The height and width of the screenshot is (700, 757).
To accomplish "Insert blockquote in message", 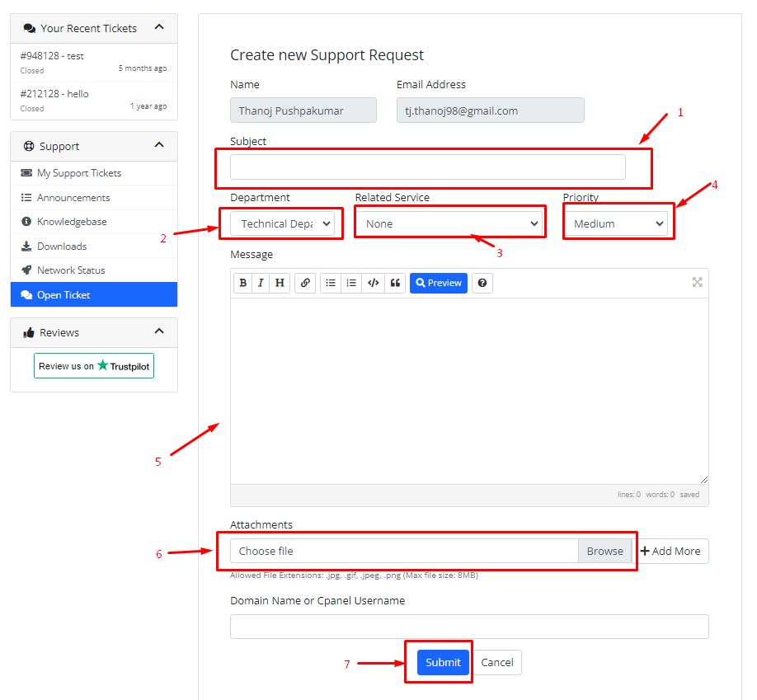I will (395, 283).
